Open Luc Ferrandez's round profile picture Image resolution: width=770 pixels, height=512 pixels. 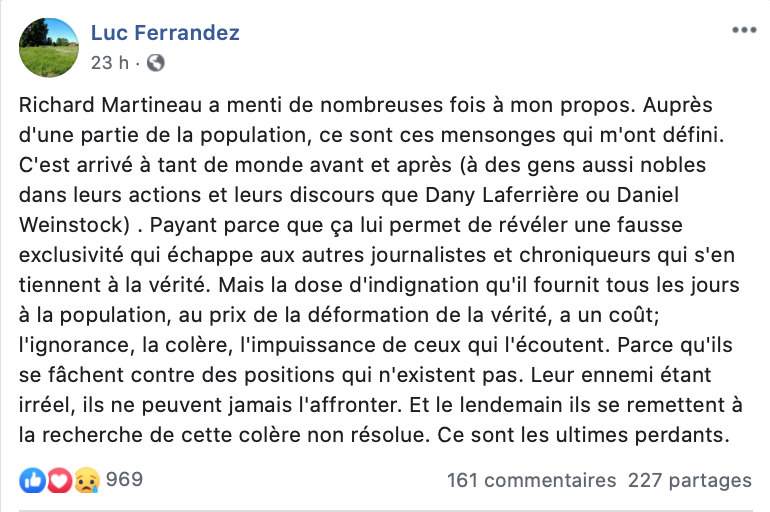tap(49, 48)
